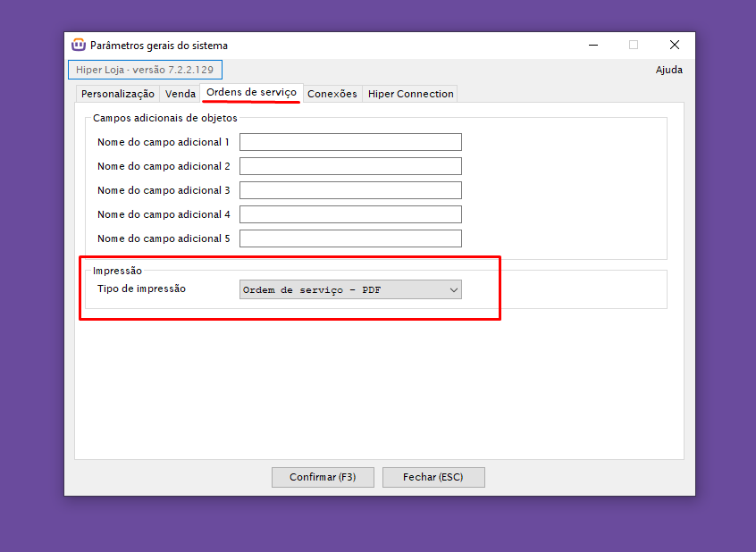
Task: Close the window with the X button
Action: (674, 45)
